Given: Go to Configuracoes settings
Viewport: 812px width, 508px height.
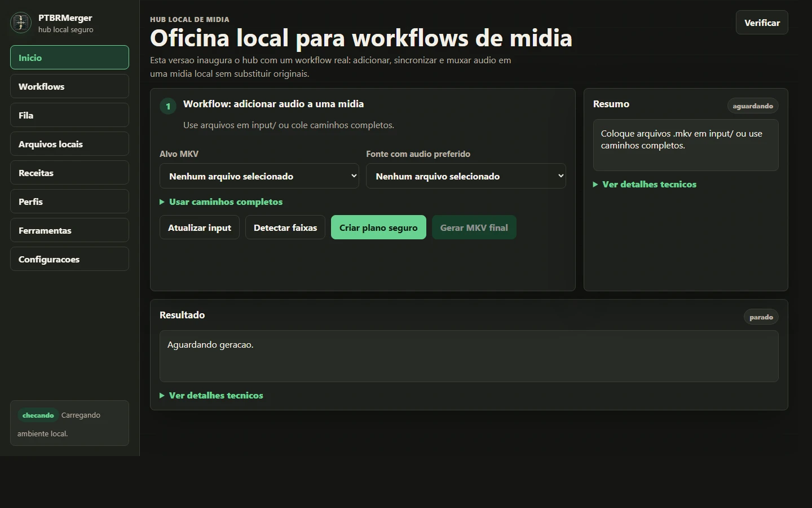Looking at the screenshot, I should [69, 259].
